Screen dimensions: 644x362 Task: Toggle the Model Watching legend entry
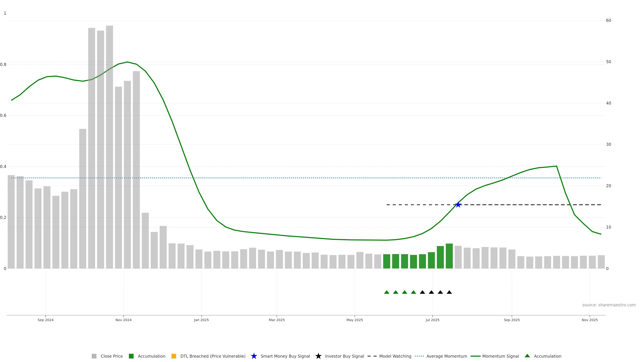click(395, 356)
